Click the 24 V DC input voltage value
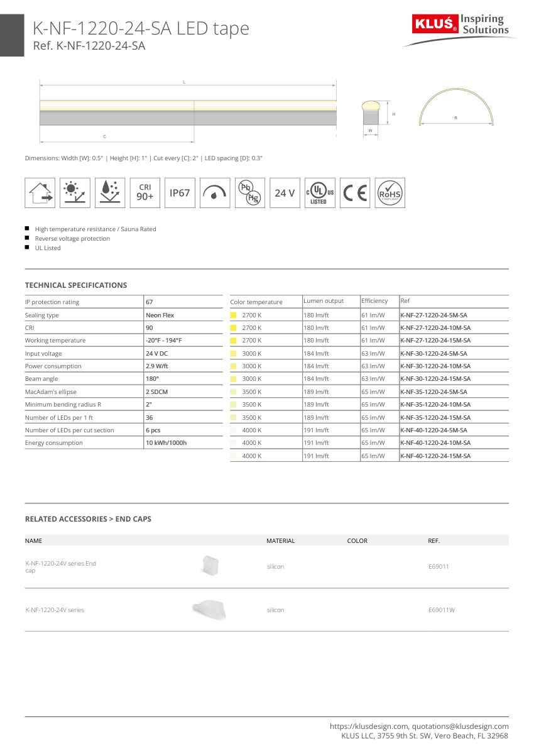 pyautogui.click(x=156, y=353)
